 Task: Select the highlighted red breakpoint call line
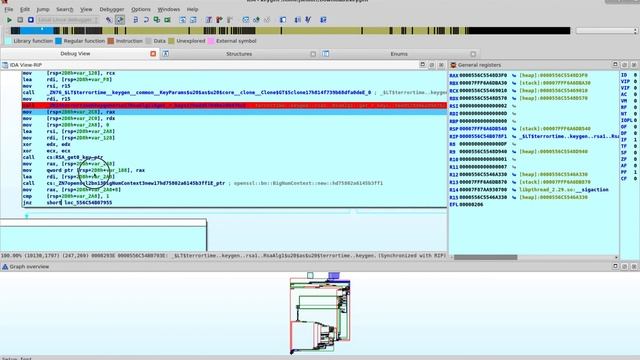[x=234, y=105]
